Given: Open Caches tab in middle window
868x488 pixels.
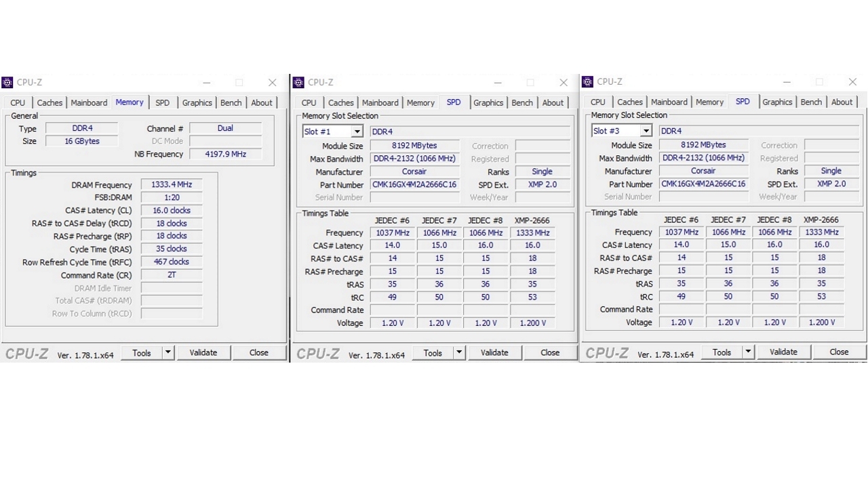Looking at the screenshot, I should tap(341, 103).
